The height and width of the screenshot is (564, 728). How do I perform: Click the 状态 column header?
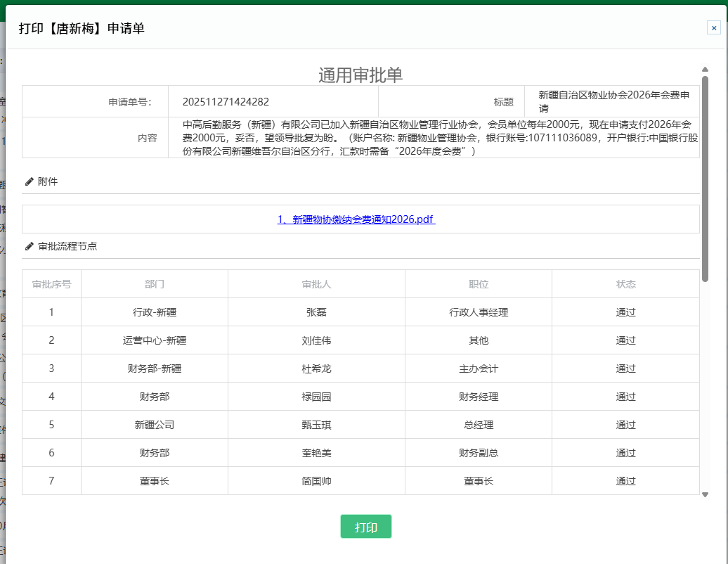625,284
